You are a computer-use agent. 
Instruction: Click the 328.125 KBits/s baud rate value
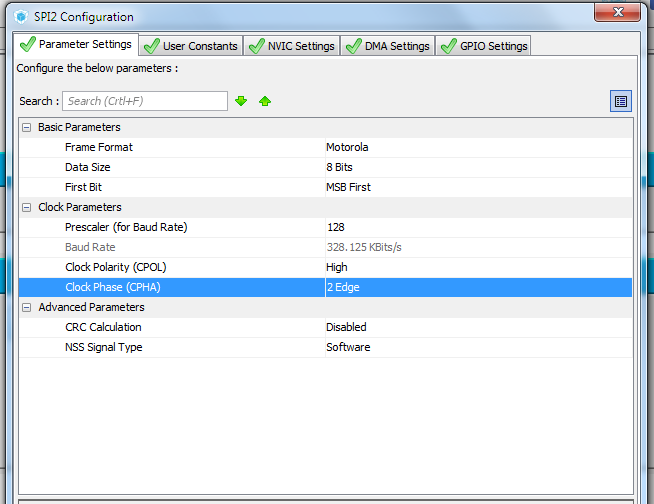(x=364, y=247)
